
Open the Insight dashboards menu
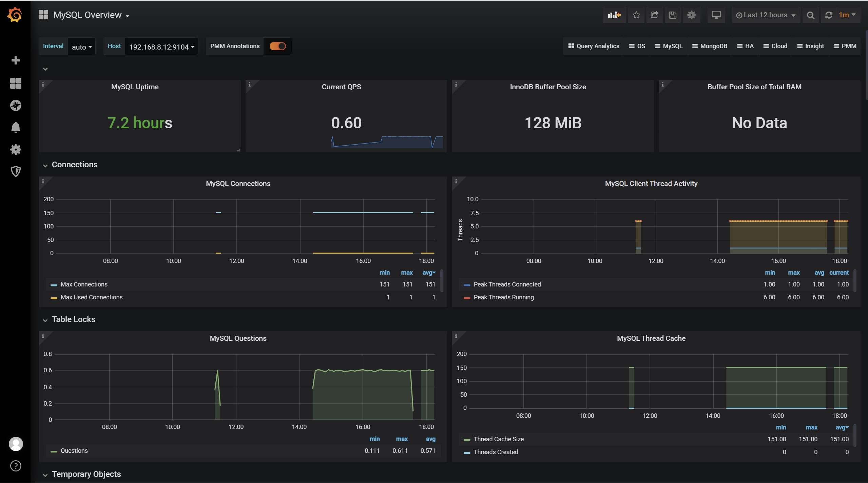click(810, 46)
